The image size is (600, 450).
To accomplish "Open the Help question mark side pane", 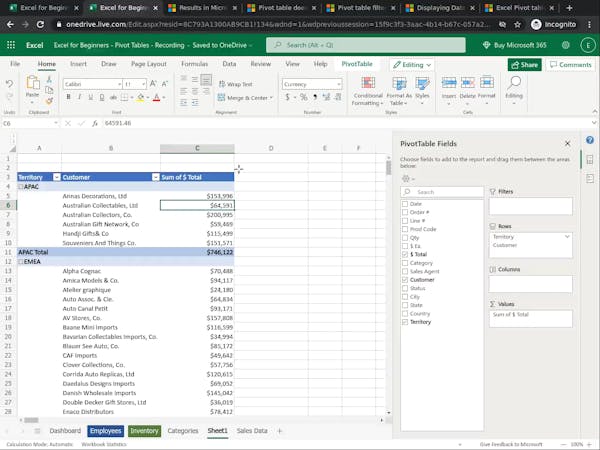I will tap(590, 140).
